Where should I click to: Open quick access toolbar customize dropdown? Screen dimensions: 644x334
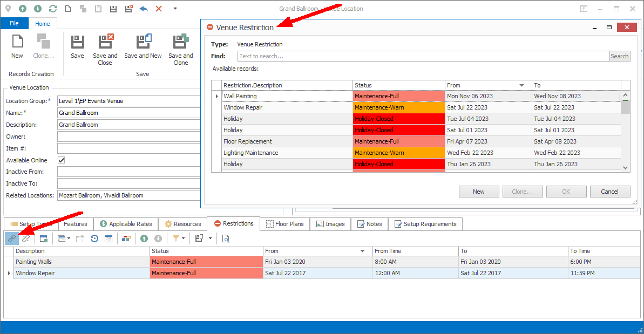(175, 8)
